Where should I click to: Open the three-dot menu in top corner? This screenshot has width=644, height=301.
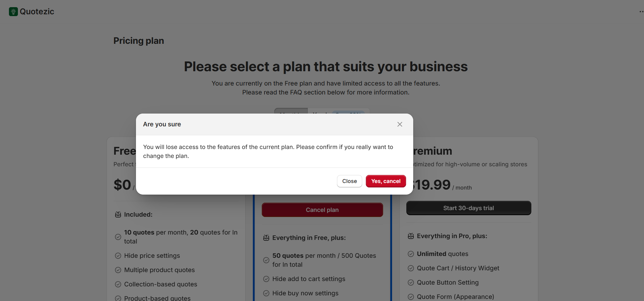tap(641, 12)
